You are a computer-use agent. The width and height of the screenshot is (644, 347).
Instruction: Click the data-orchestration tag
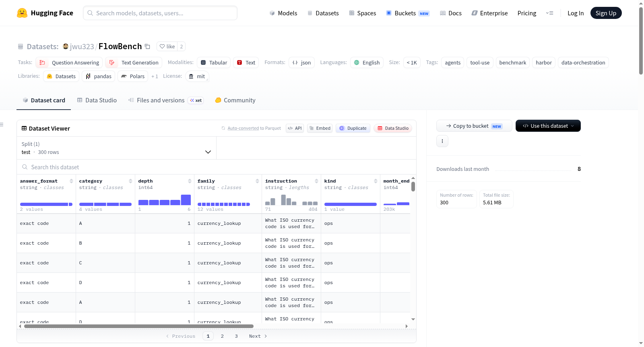point(583,62)
